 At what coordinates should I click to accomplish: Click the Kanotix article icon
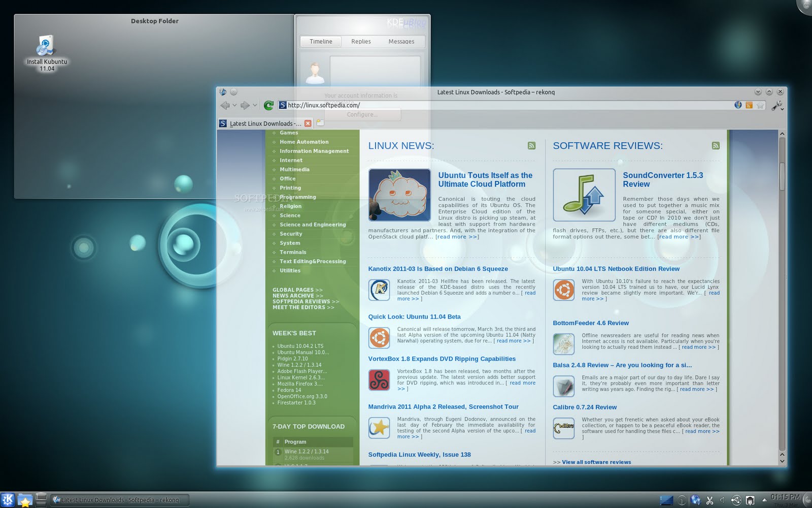379,290
